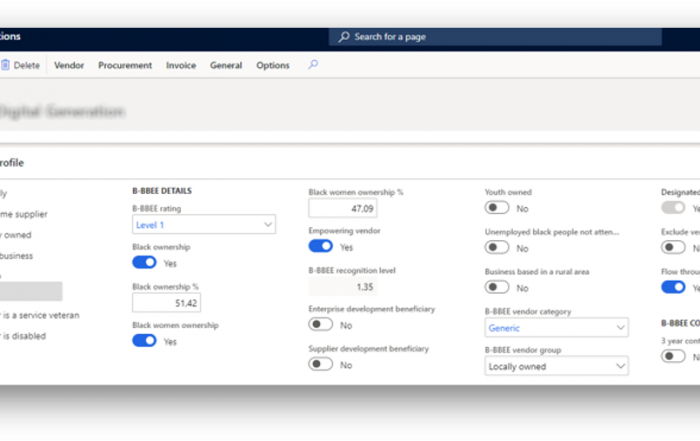Open the Procurement menu tab

coord(125,65)
